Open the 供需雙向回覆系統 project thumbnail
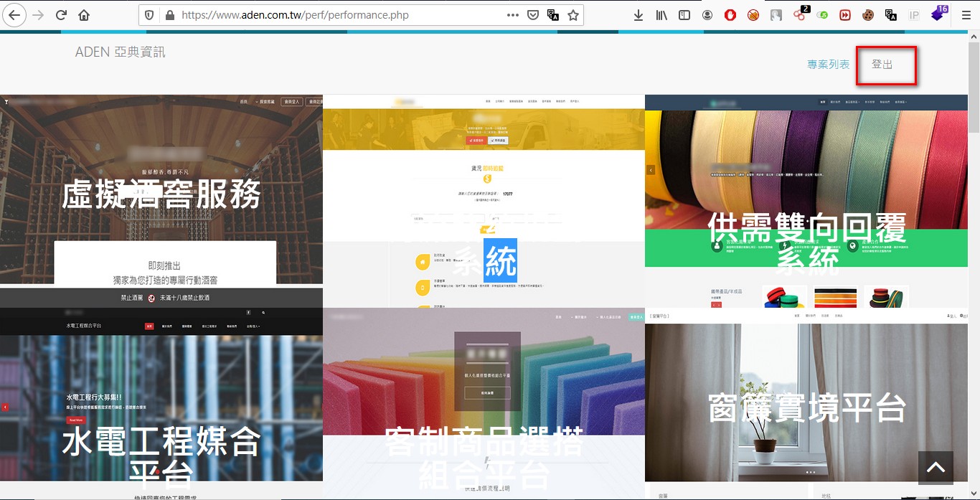This screenshot has width=980, height=500. point(806,201)
